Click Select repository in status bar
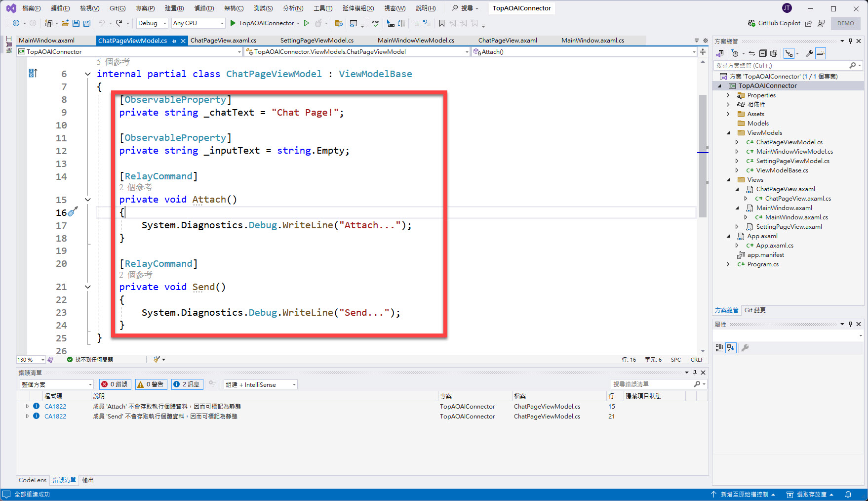This screenshot has width=868, height=501. pos(810,494)
